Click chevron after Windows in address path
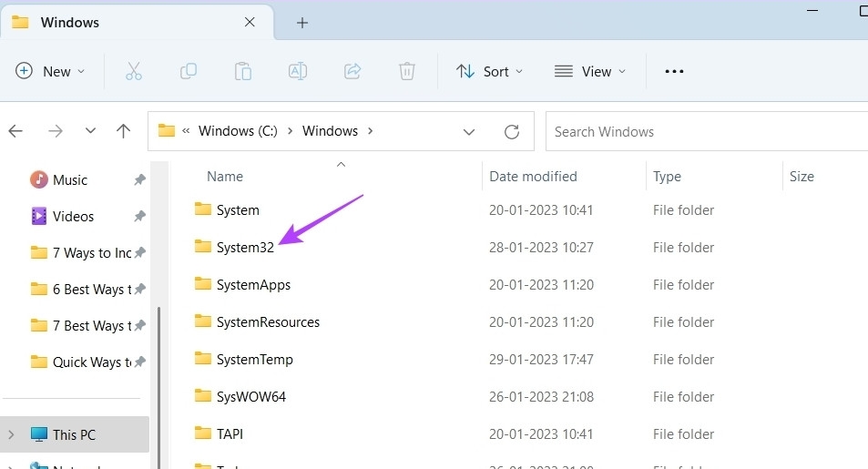Screen dimensions: 868x469 tap(371, 131)
